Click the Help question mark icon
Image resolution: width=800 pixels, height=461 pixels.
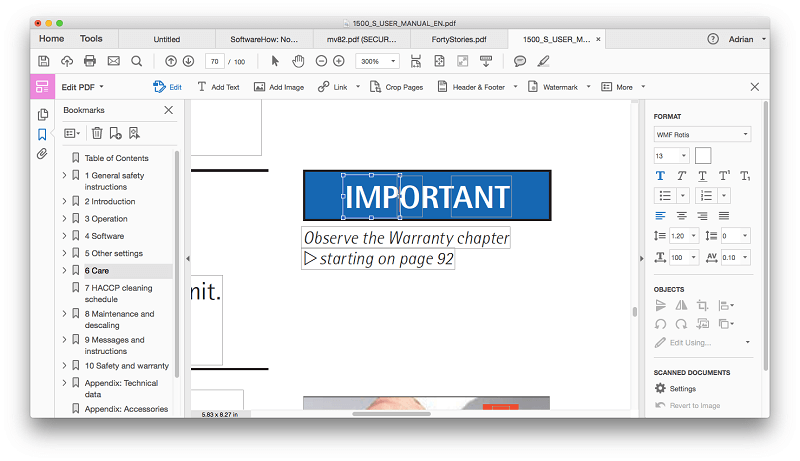pos(713,39)
